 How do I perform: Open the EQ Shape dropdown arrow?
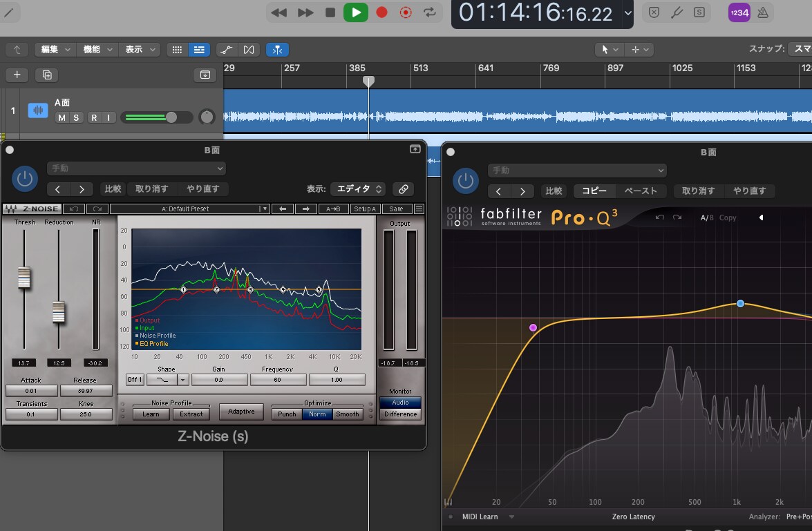point(182,380)
